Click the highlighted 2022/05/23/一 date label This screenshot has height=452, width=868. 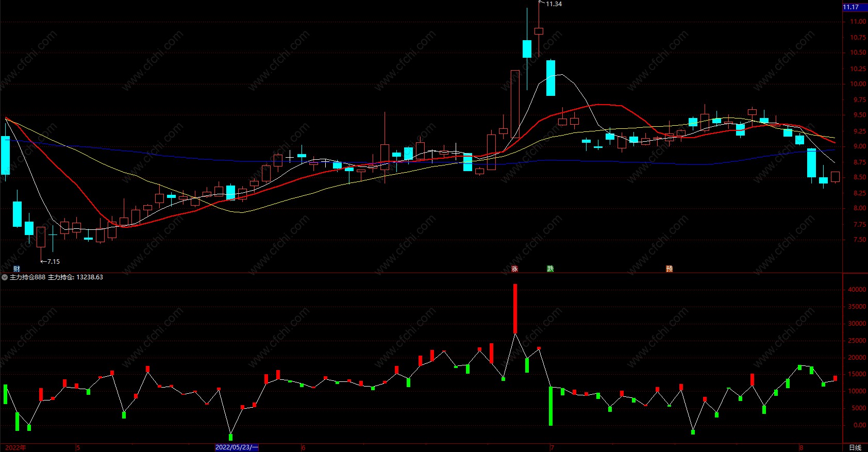[237, 447]
